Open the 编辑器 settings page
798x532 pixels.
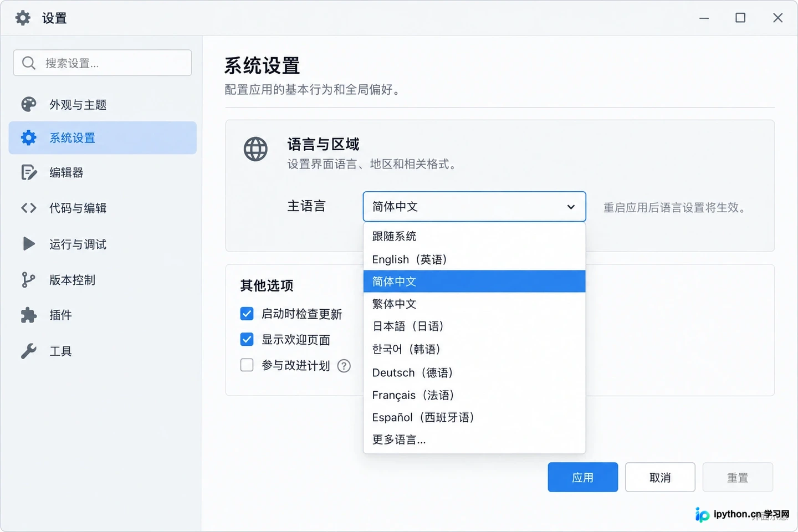(x=103, y=172)
